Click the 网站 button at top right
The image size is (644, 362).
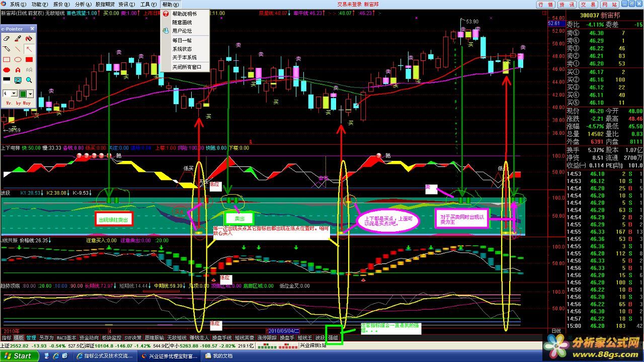(609, 4)
